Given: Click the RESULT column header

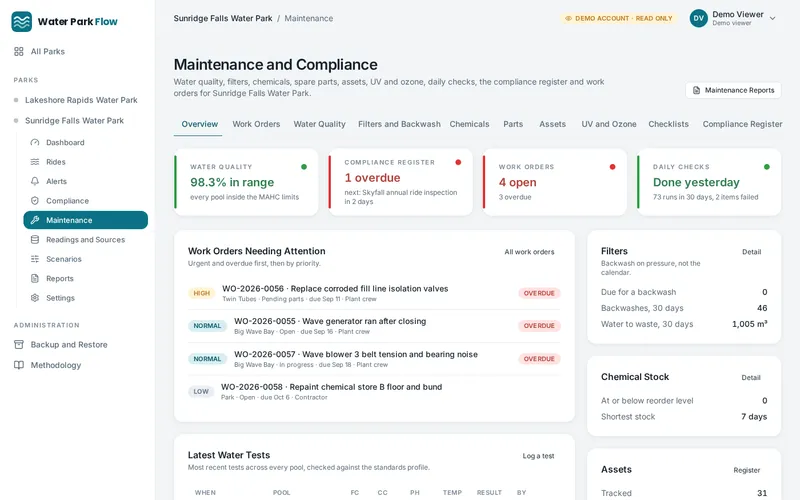Looking at the screenshot, I should (489, 493).
